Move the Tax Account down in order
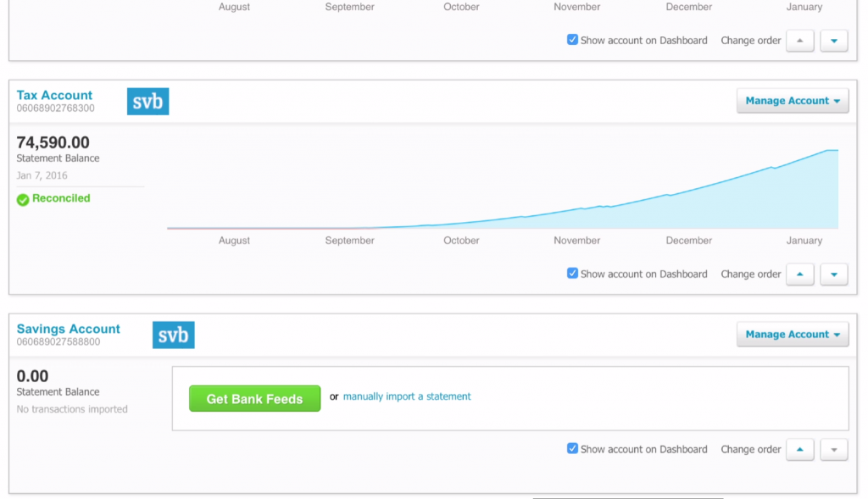The image size is (868, 499). tap(834, 274)
